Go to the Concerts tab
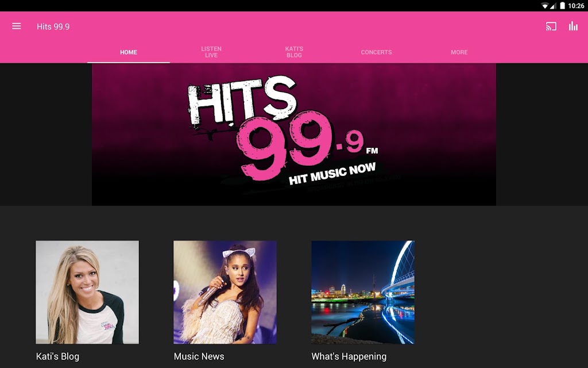This screenshot has width=588, height=368. 377,52
